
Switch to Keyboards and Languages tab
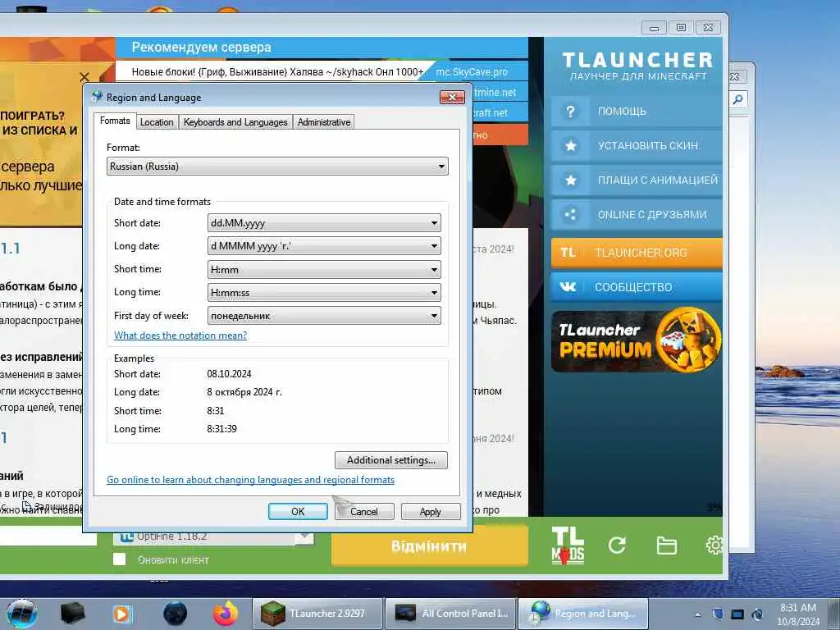click(235, 122)
